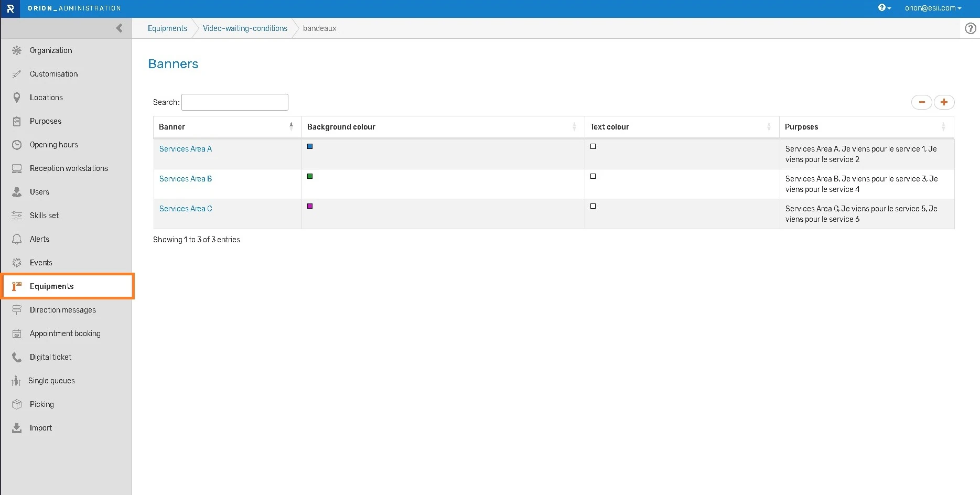Open the Services Area A banner link
The width and height of the screenshot is (980, 495).
[186, 149]
